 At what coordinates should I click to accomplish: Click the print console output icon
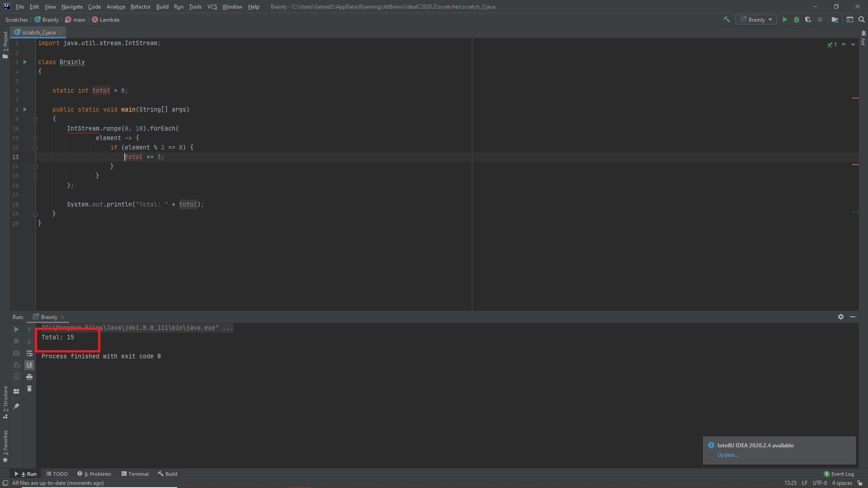click(x=29, y=377)
